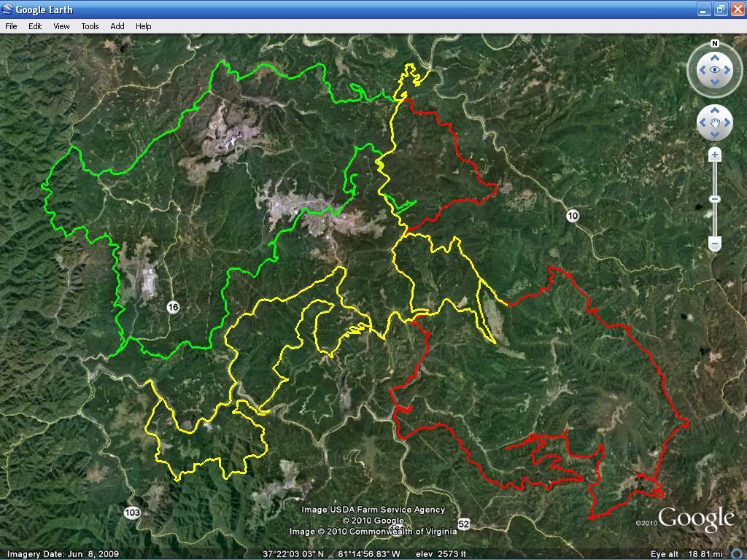747x560 pixels.
Task: Click the hand icon in the move joystick
Action: (715, 122)
